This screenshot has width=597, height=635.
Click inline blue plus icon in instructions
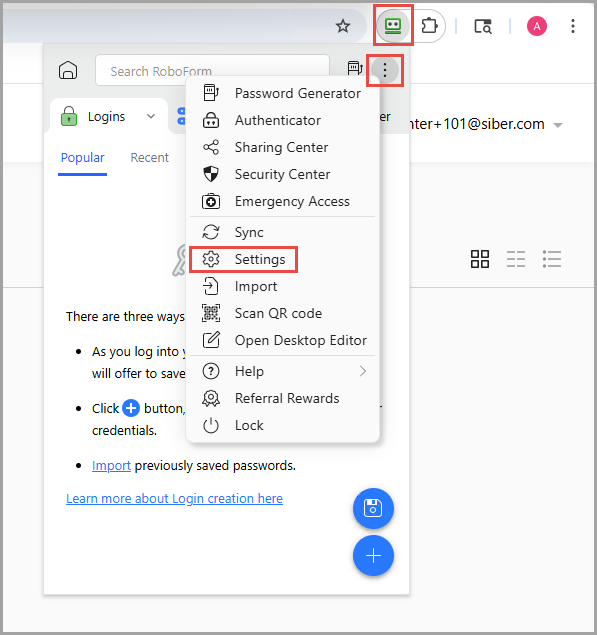(131, 408)
